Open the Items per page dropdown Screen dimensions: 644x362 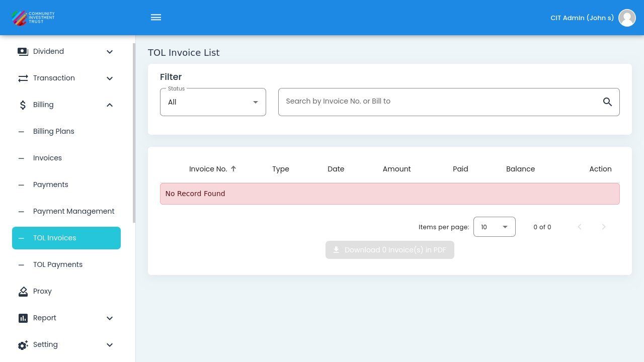coord(494,227)
